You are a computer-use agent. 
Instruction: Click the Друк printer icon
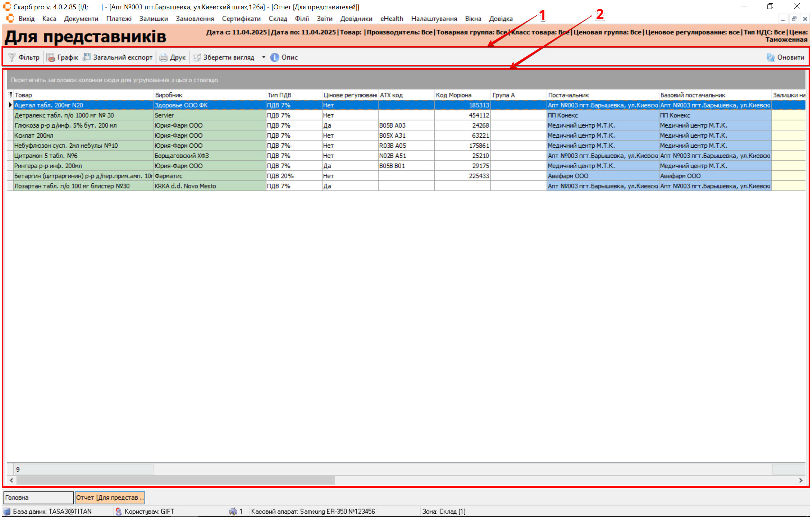[164, 57]
